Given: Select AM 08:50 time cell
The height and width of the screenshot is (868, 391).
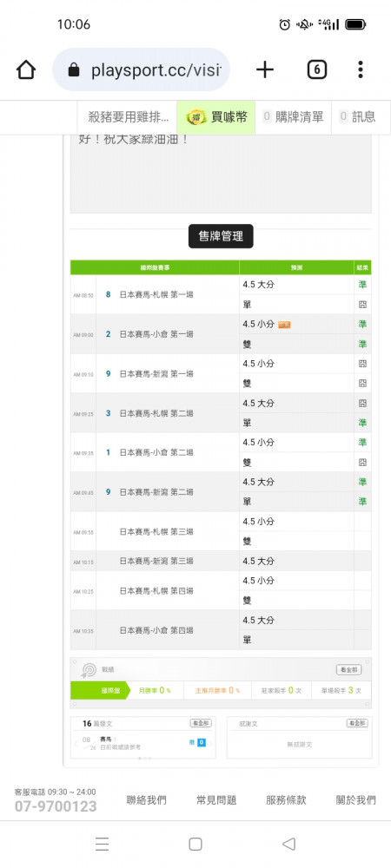Looking at the screenshot, I should point(83,295).
